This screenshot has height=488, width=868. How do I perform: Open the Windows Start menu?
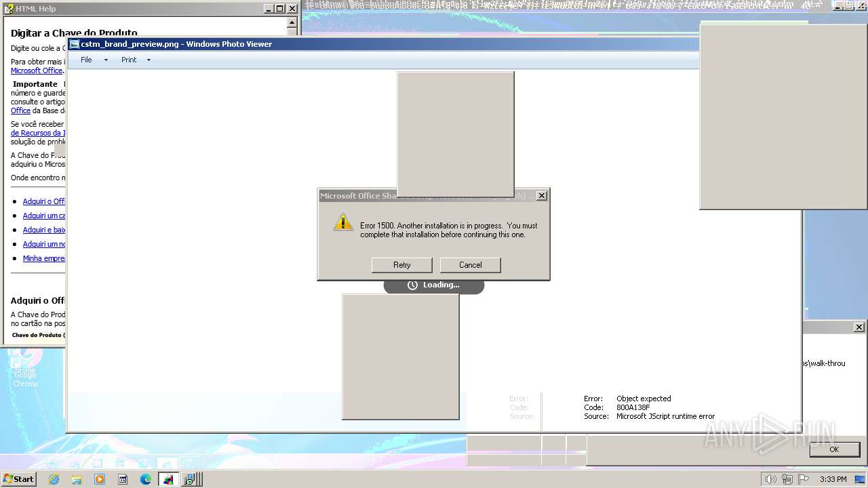click(18, 479)
